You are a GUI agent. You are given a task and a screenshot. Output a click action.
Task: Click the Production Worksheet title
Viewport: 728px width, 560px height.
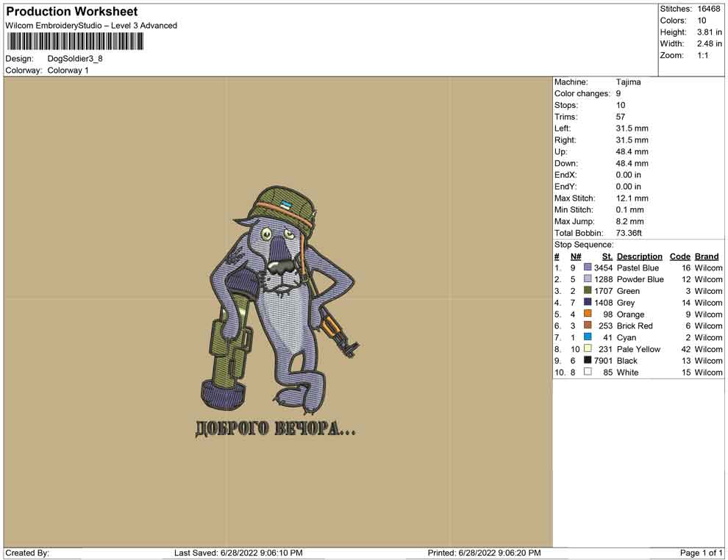(x=71, y=12)
